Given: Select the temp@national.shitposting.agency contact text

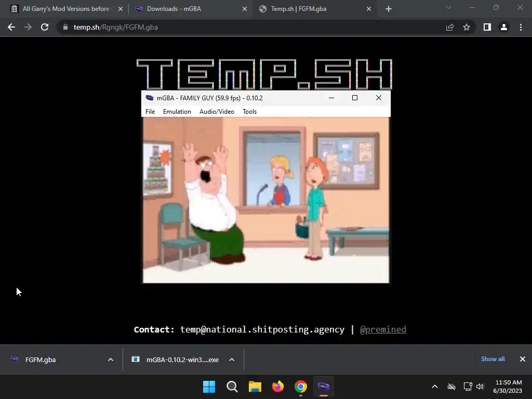Looking at the screenshot, I should point(262,329).
